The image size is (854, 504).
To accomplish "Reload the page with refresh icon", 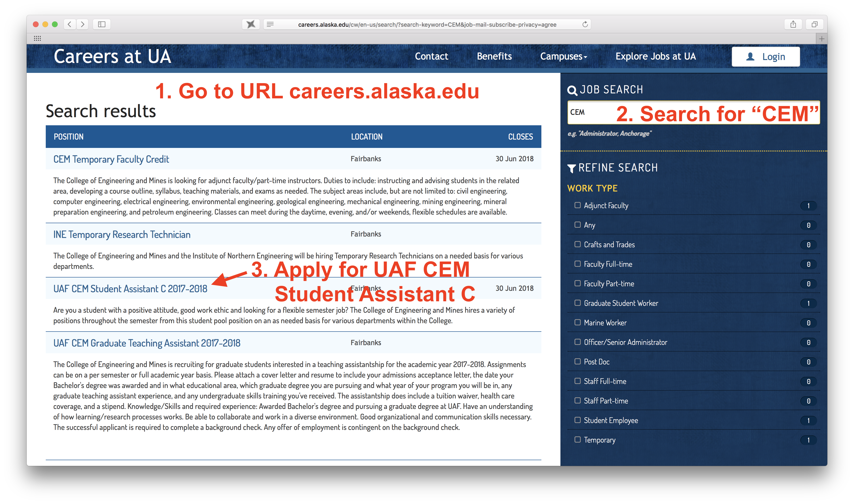I will point(585,24).
